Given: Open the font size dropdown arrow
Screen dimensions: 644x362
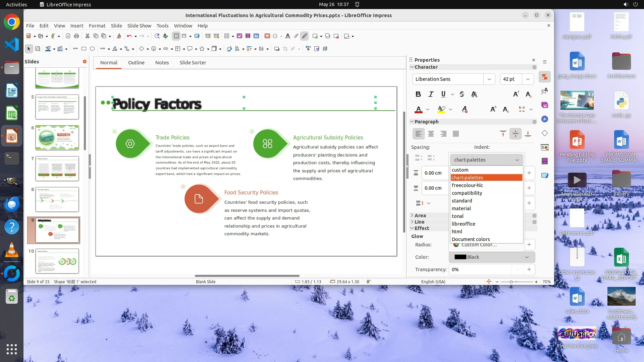Looking at the screenshot, I should pos(528,79).
